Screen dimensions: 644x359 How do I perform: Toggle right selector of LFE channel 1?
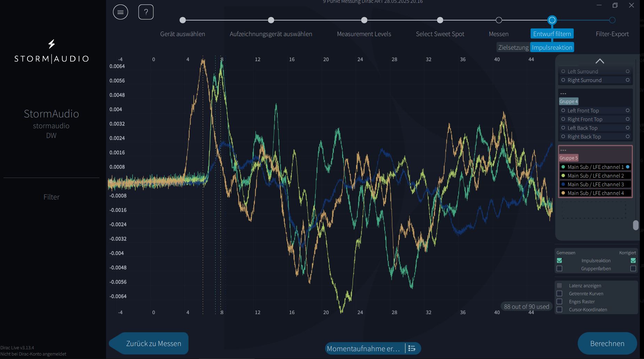pyautogui.click(x=628, y=167)
